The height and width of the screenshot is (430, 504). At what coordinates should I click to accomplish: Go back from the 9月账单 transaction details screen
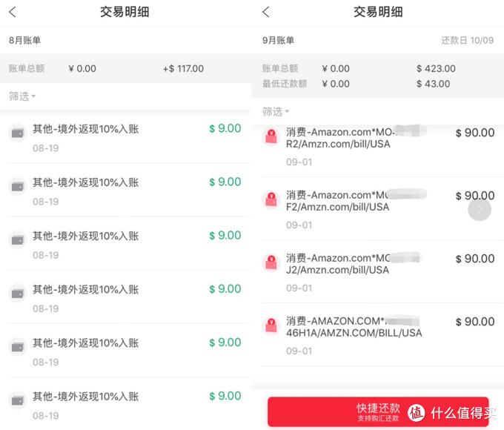tap(266, 12)
